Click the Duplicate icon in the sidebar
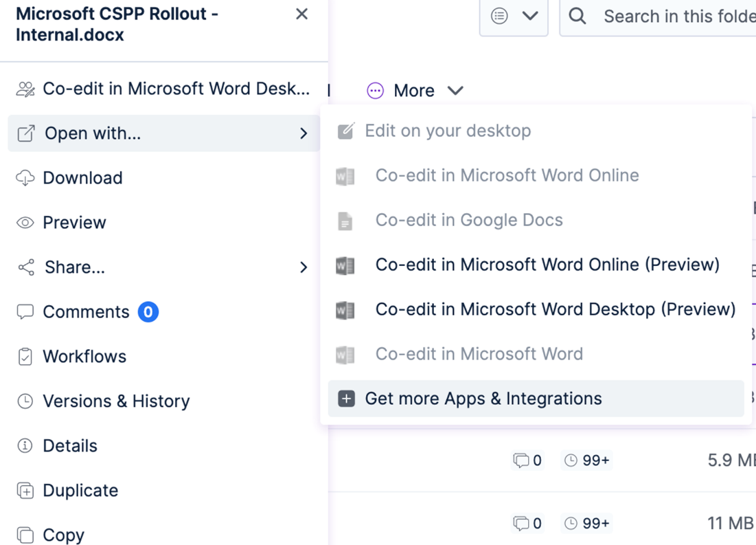Screen dimensions: 756x545 pyautogui.click(x=25, y=491)
